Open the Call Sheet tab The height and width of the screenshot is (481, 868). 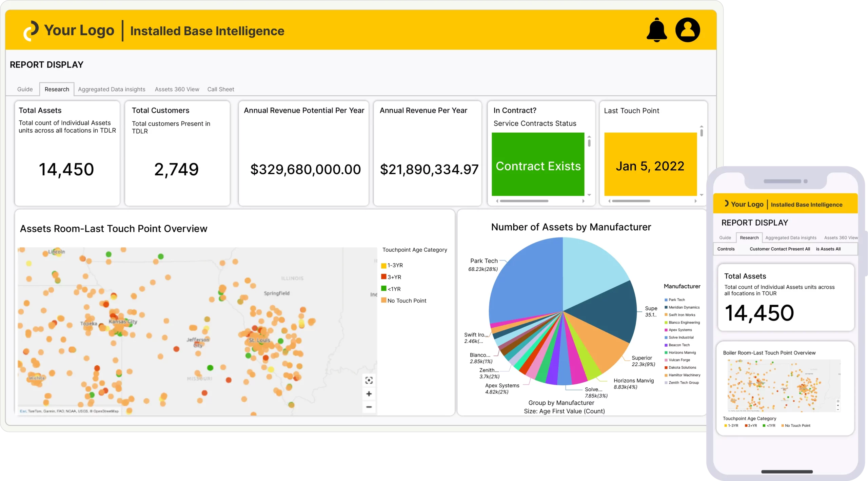(x=221, y=89)
